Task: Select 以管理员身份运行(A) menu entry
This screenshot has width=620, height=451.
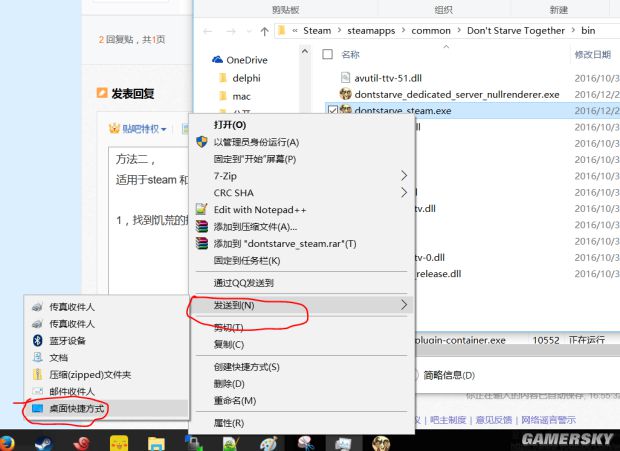Action: 302,142
